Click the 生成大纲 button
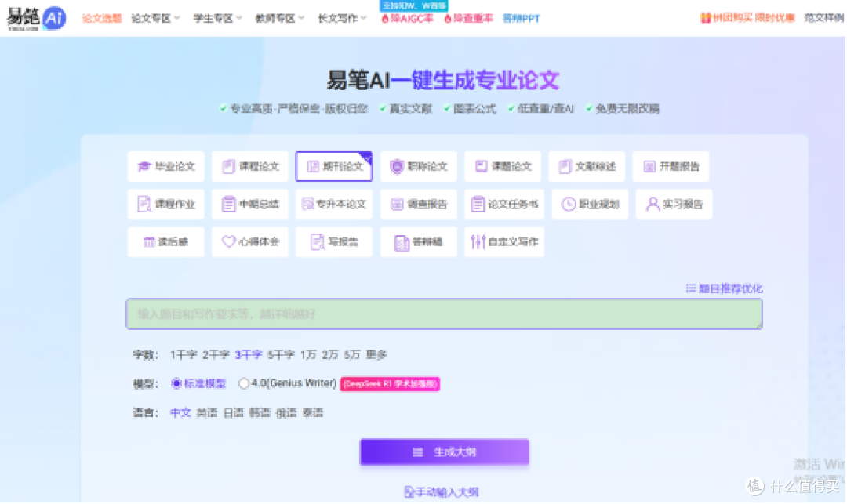 [x=445, y=452]
